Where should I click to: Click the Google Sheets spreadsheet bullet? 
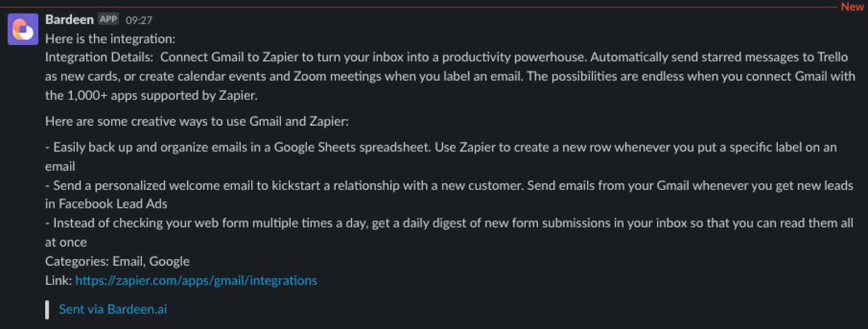coord(441,157)
